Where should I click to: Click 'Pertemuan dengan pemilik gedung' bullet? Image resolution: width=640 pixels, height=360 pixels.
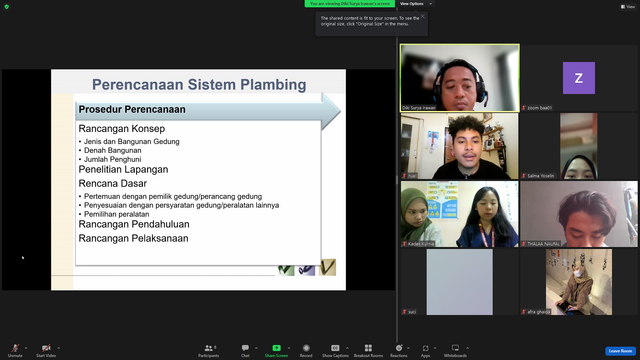(173, 196)
